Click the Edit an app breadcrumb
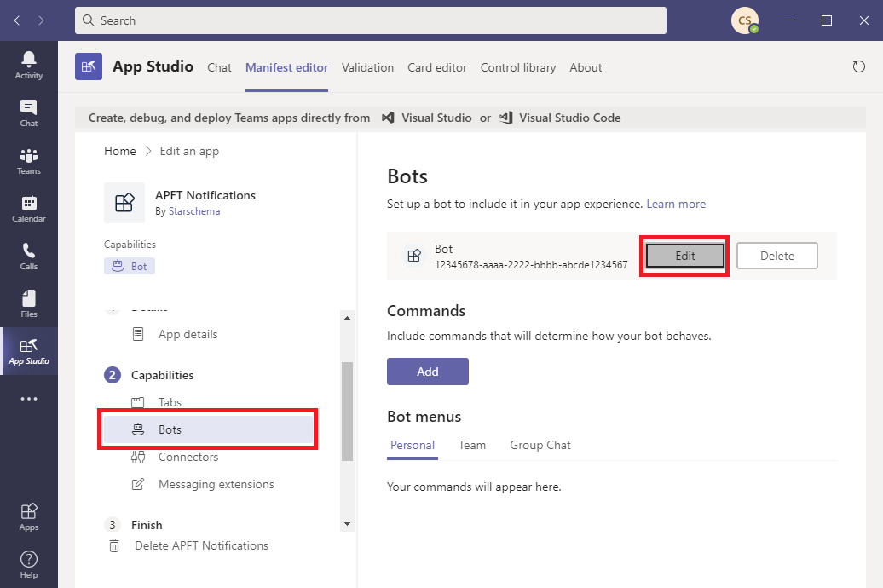This screenshot has width=883, height=588. pos(189,151)
